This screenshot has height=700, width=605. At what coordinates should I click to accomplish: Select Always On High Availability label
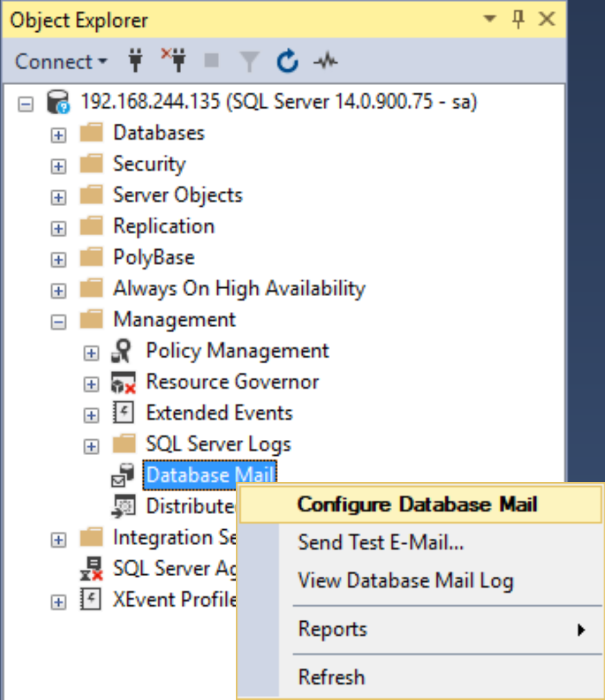click(x=239, y=289)
